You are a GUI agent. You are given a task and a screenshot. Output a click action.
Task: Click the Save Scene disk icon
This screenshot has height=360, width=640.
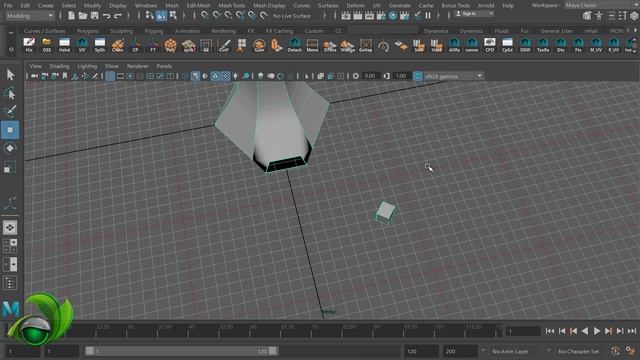(x=95, y=16)
